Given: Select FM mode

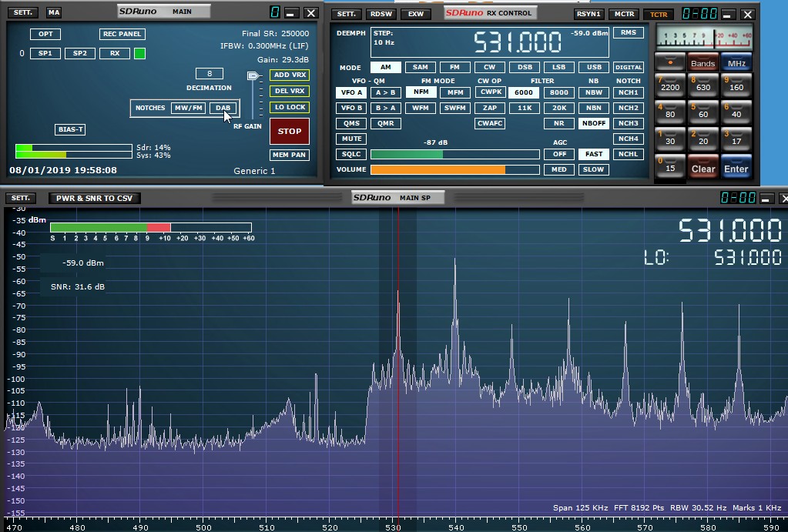Looking at the screenshot, I should 454,67.
